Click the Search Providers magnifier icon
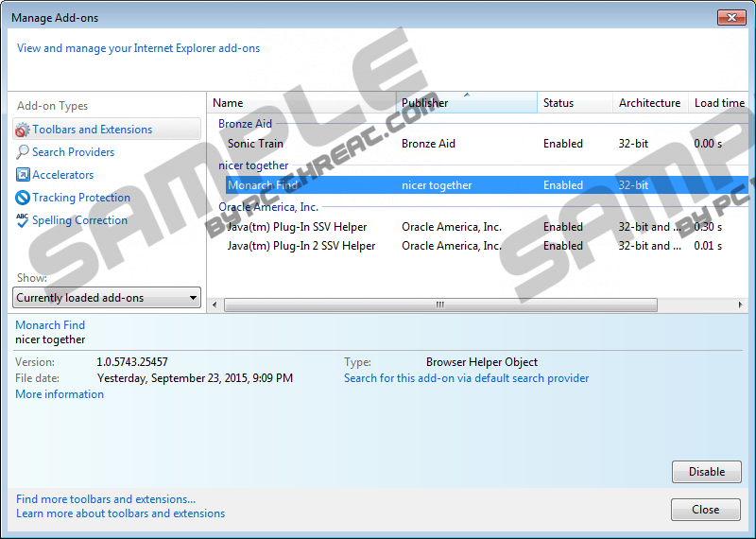 (x=24, y=152)
